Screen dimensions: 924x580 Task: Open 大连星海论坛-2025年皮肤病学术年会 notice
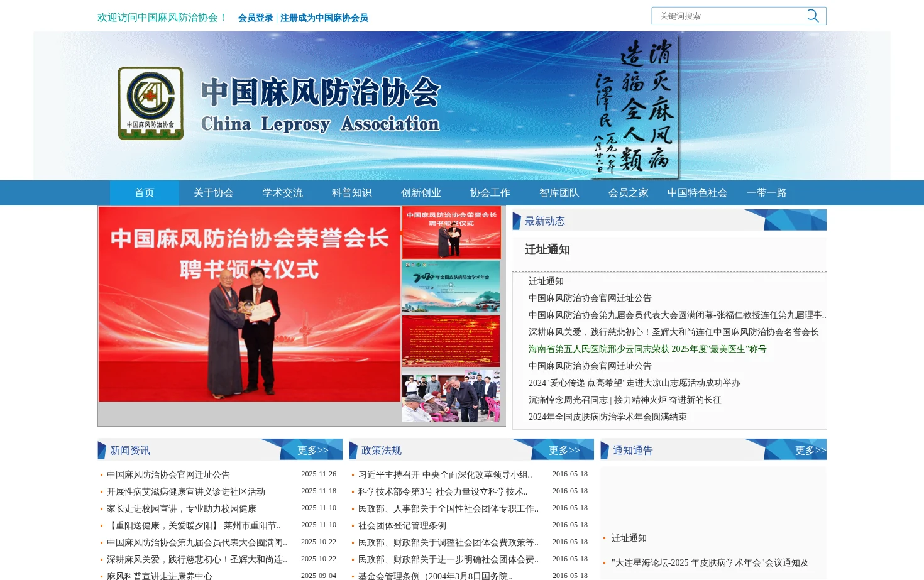pyautogui.click(x=710, y=562)
